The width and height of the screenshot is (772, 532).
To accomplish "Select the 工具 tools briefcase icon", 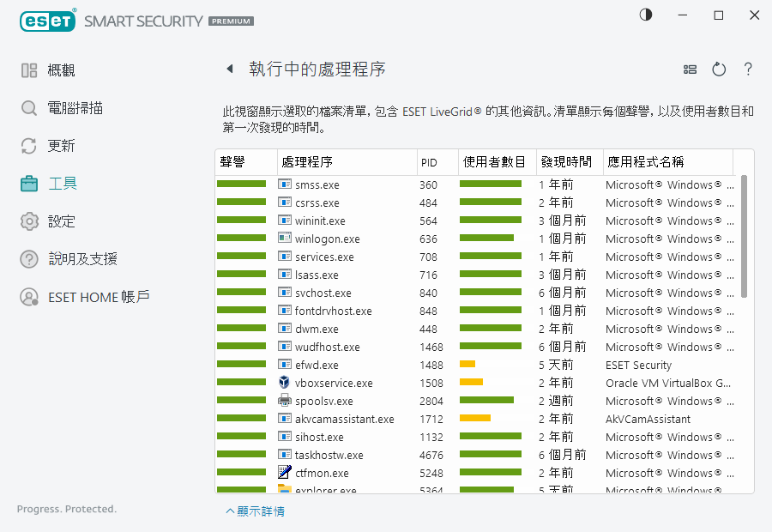I will click(29, 184).
